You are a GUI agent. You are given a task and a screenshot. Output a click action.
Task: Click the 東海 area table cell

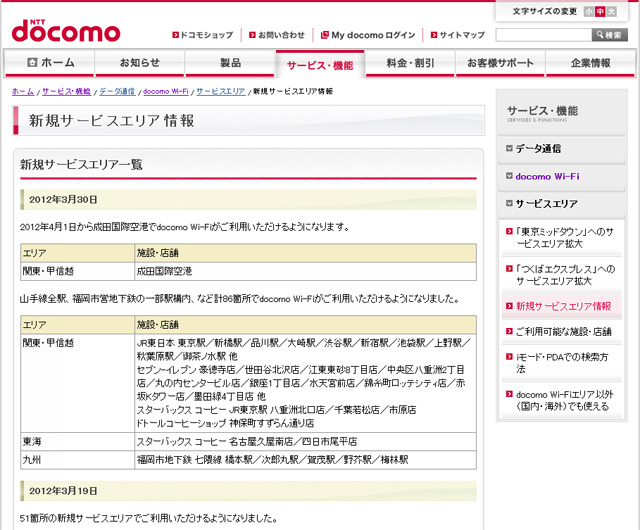78,441
